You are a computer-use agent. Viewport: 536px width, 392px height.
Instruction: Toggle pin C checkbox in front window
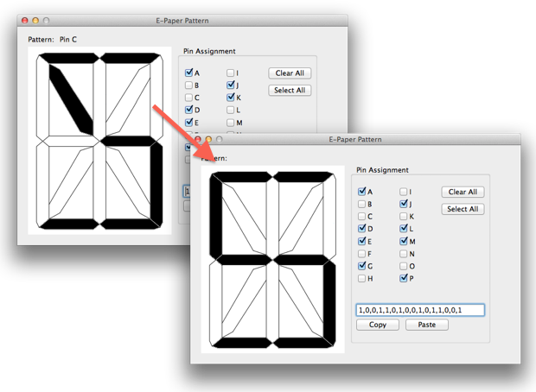361,217
